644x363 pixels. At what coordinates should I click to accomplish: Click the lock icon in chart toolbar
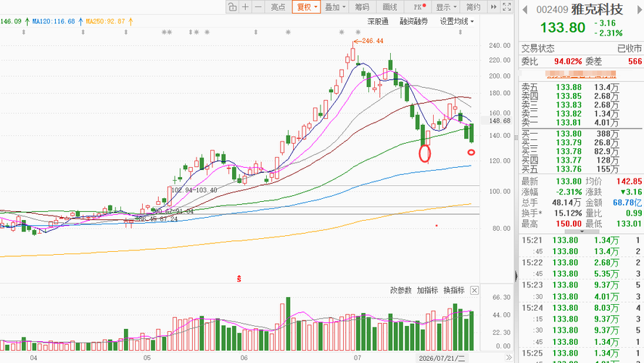pyautogui.click(x=233, y=7)
